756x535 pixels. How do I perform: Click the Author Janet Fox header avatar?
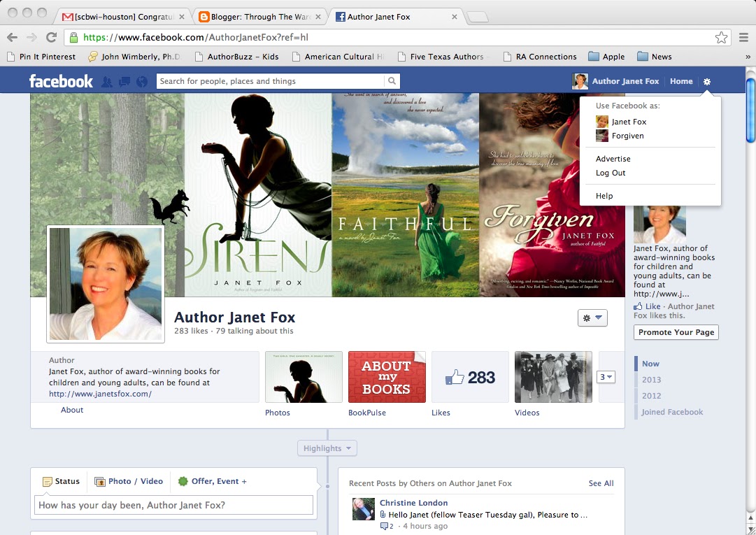click(580, 81)
